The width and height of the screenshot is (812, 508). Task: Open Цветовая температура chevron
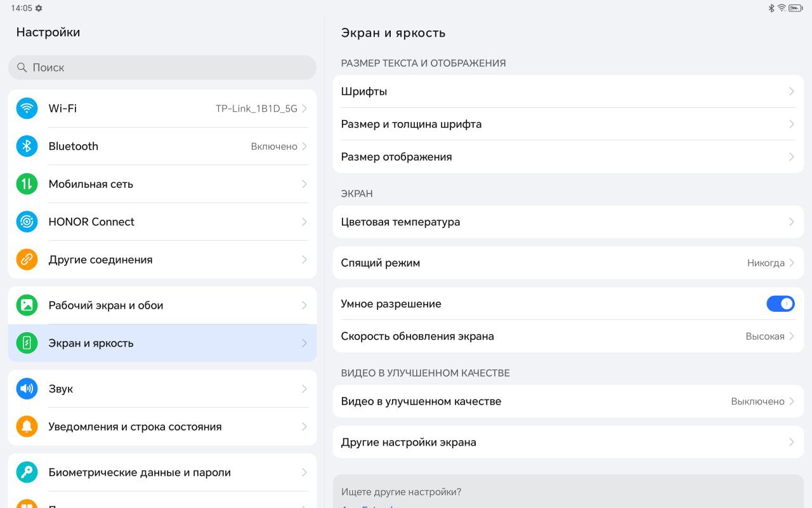(792, 222)
